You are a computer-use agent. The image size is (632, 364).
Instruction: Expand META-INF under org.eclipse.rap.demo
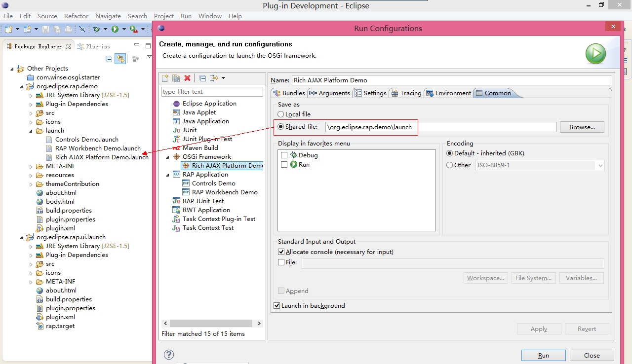[31, 166]
